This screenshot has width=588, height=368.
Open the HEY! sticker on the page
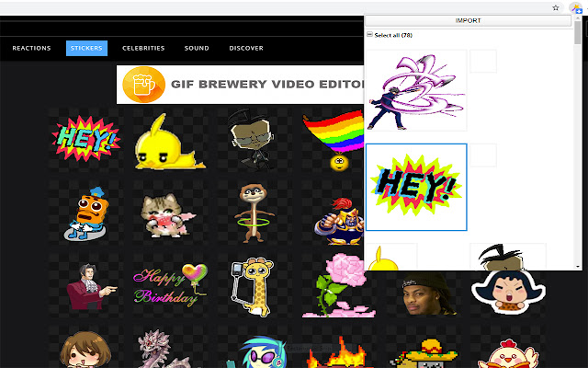click(86, 139)
